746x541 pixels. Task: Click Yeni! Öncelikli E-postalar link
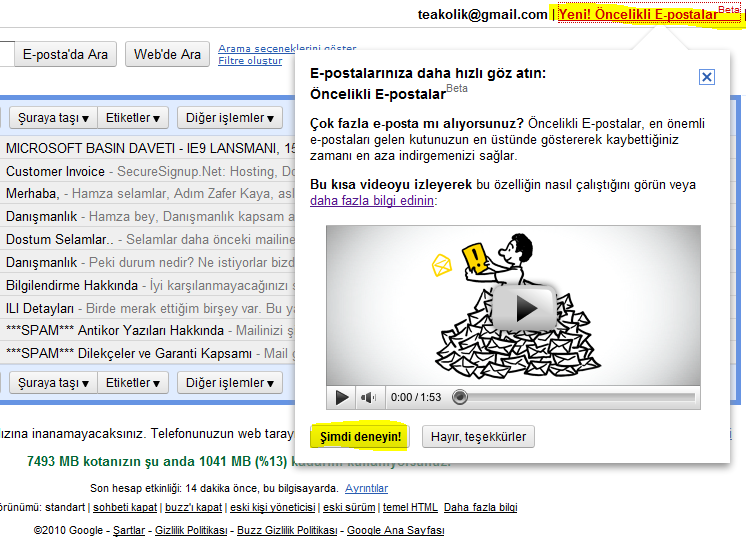click(649, 14)
